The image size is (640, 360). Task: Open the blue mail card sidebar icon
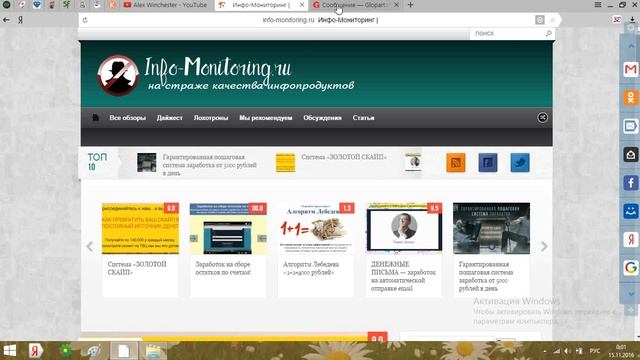pyautogui.click(x=630, y=126)
